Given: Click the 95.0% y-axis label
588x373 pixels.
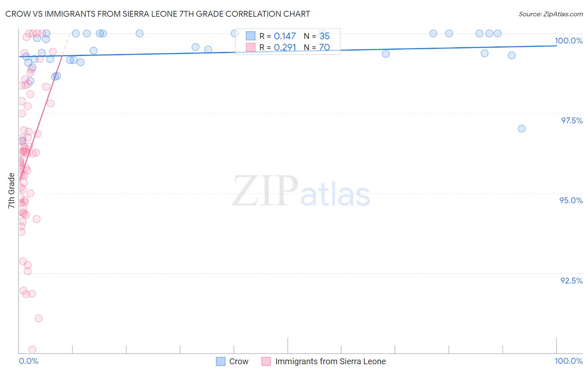Looking at the screenshot, I should click(571, 200).
